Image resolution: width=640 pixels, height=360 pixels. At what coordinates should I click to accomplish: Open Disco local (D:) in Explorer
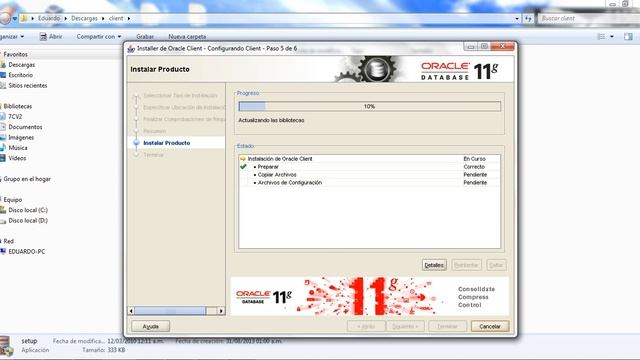tap(28, 220)
